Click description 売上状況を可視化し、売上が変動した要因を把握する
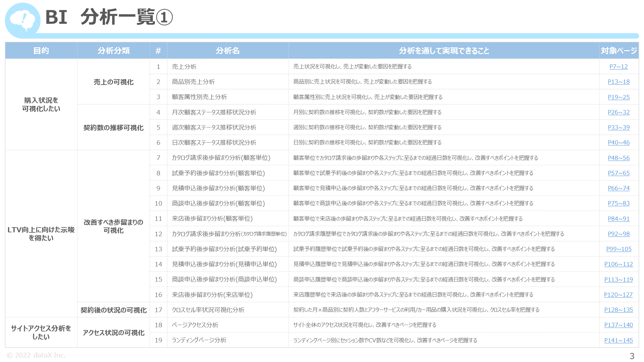The height and width of the screenshot is (362, 644). [352, 67]
